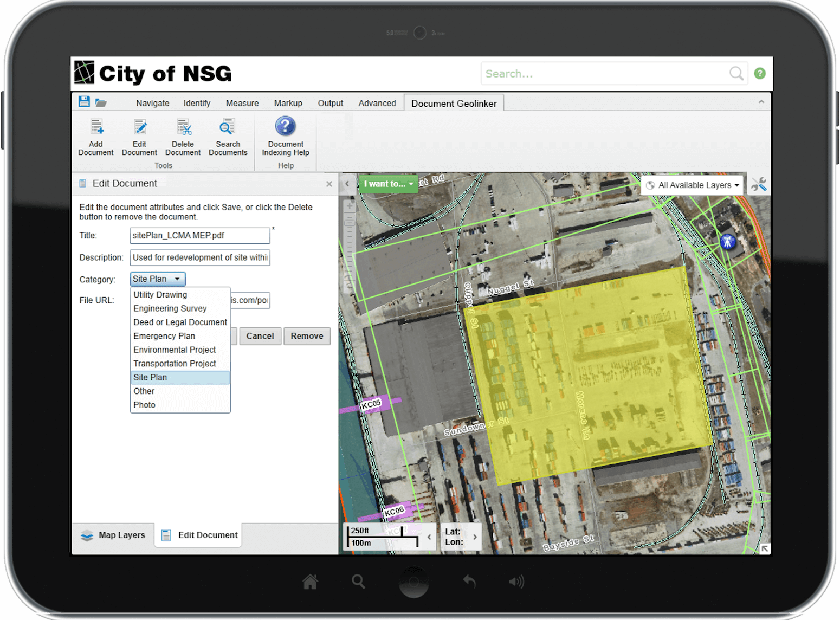840x620 pixels.
Task: Choose Engineering Survey category option
Action: pyautogui.click(x=180, y=308)
